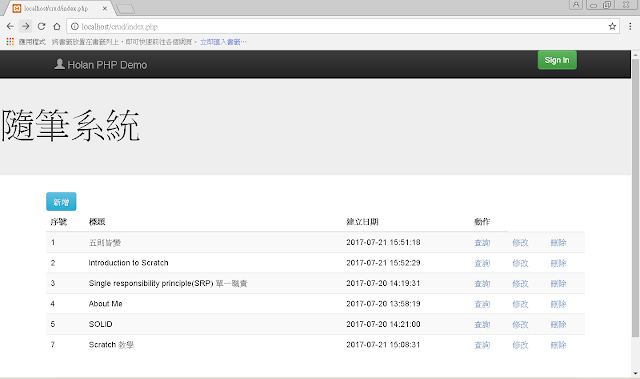Click date '2017-07-20 14:21:00'
640x379 pixels.
tap(383, 324)
